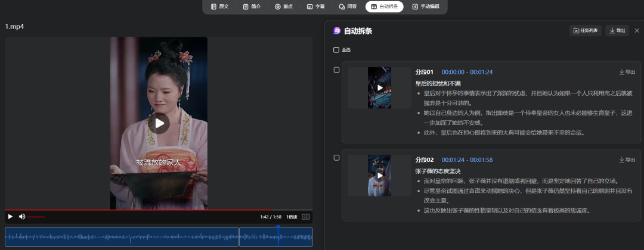
Task: Click the 皇后的担忧和不满 segment title
Action: point(438,83)
